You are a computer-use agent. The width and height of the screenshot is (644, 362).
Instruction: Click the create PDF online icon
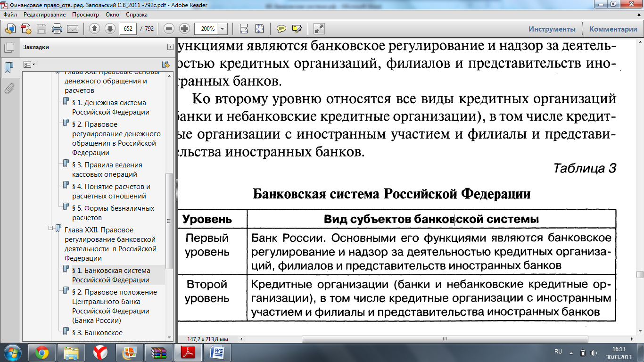tap(10, 29)
